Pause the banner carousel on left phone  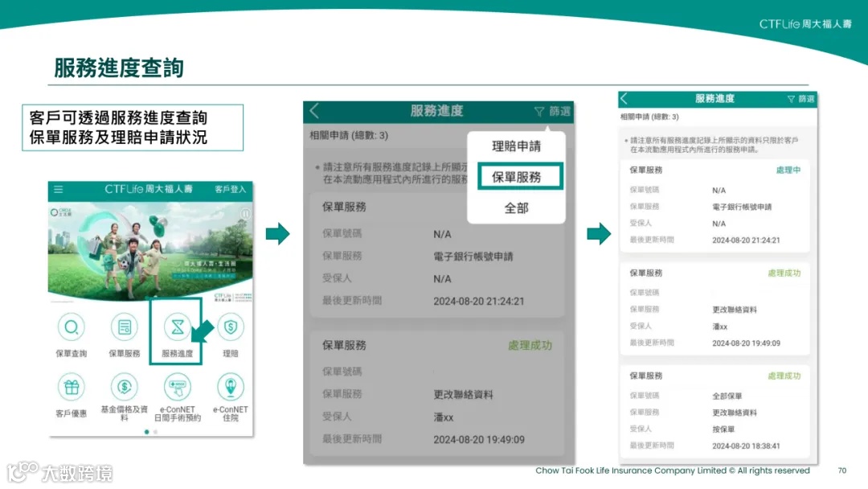tap(245, 213)
